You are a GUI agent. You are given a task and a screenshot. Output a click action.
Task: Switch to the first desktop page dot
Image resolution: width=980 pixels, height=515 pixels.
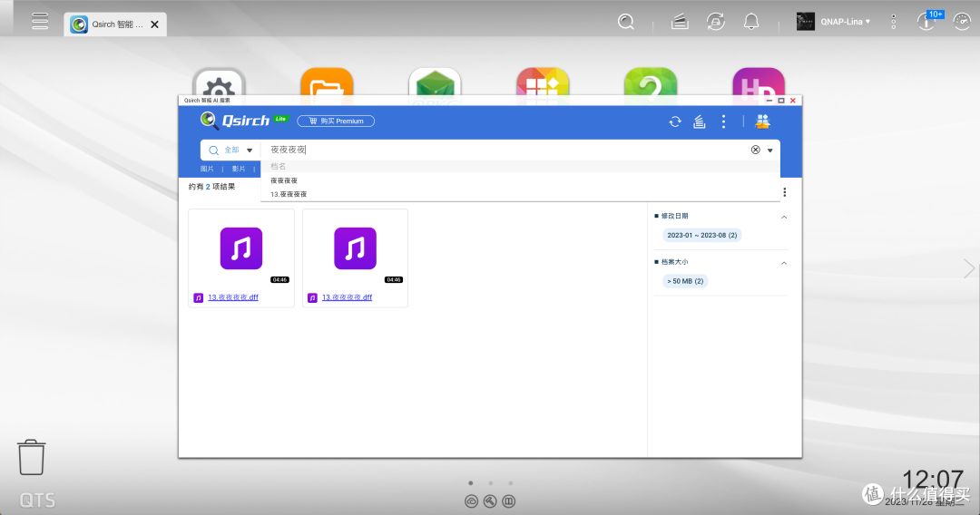471,483
